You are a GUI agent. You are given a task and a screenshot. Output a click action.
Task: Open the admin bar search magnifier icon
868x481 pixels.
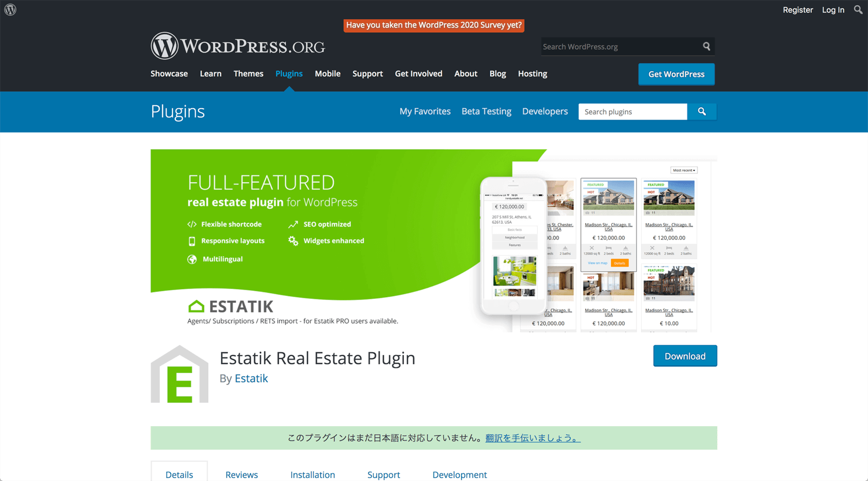(858, 10)
